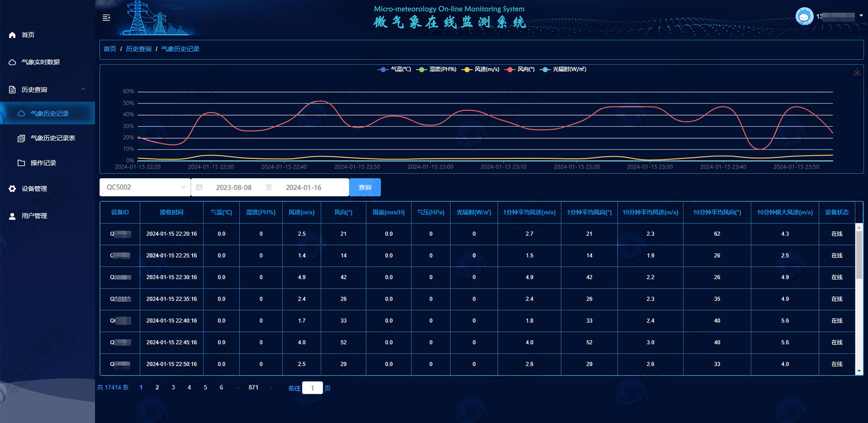This screenshot has width=868, height=423.
Task: Click the 历史查询 breadcrumb link
Action: pos(139,49)
